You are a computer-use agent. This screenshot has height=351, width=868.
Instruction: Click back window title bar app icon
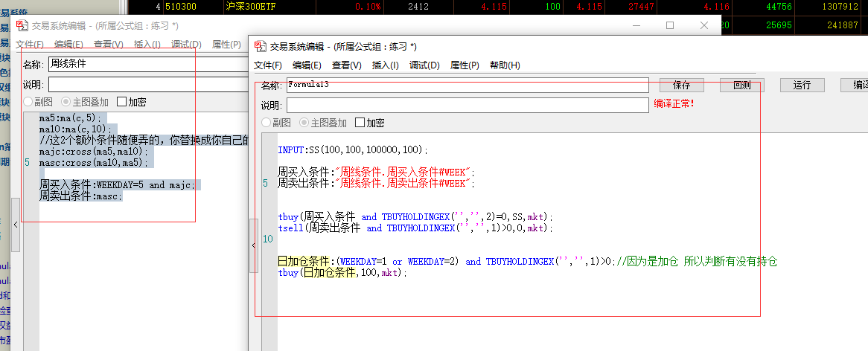(x=21, y=25)
